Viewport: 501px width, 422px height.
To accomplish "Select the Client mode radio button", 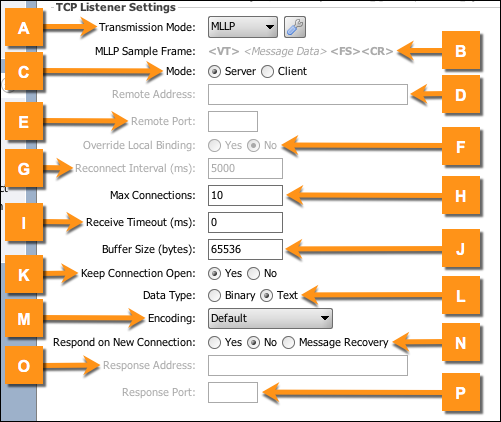I will (267, 72).
